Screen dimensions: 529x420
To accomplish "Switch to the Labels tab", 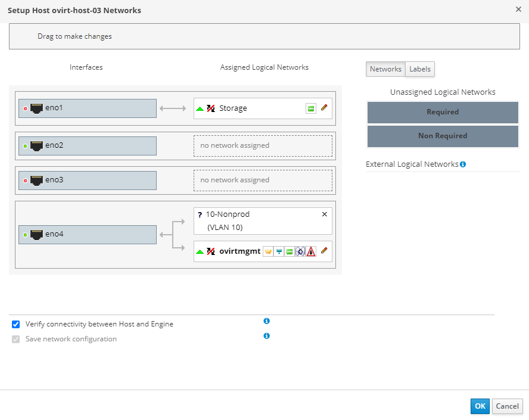I will pyautogui.click(x=420, y=69).
